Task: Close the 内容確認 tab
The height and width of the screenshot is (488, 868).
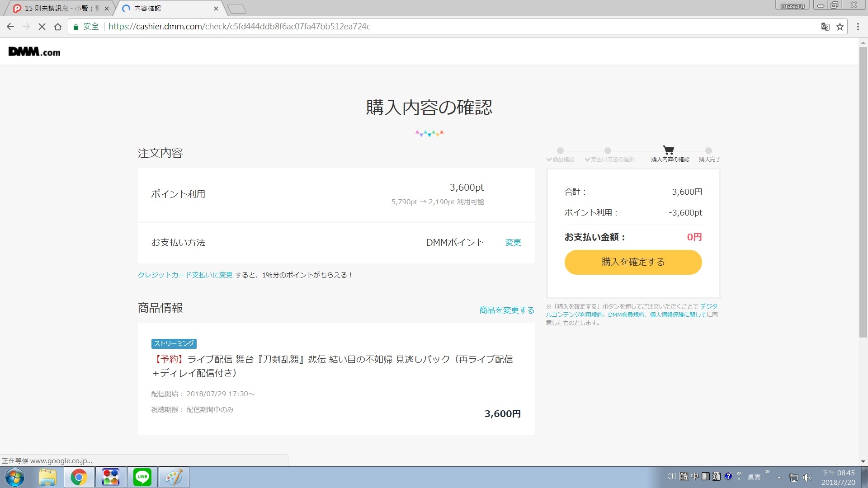Action: 216,9
